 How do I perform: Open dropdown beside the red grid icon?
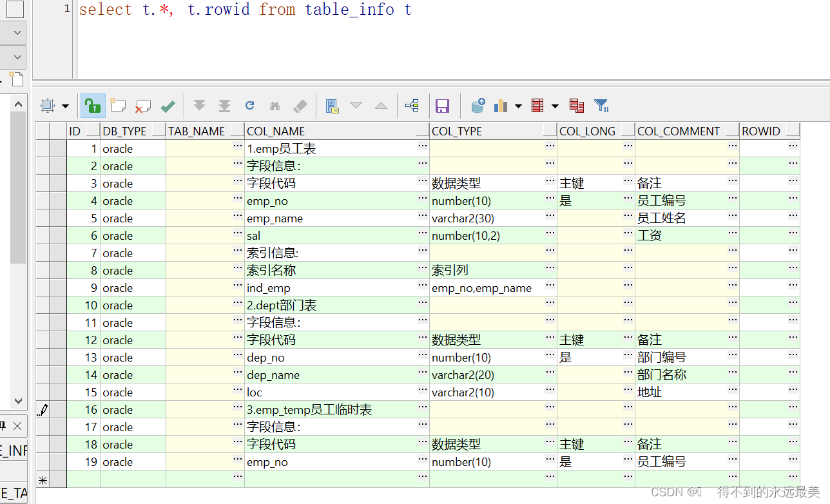click(555, 105)
